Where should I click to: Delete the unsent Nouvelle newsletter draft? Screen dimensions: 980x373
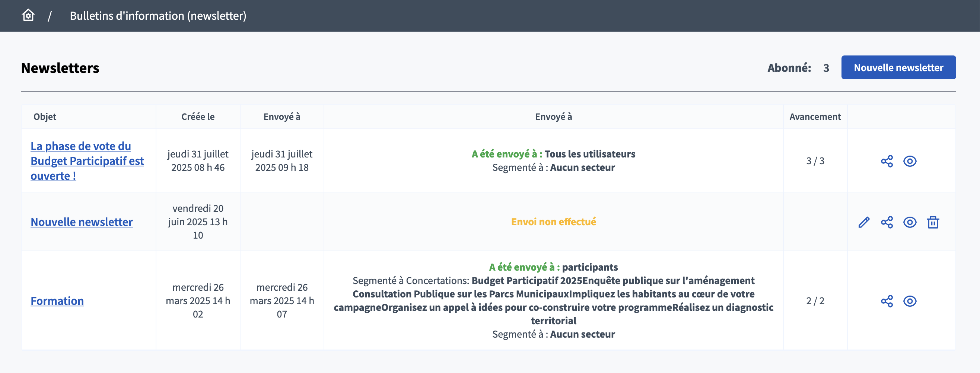coord(933,222)
